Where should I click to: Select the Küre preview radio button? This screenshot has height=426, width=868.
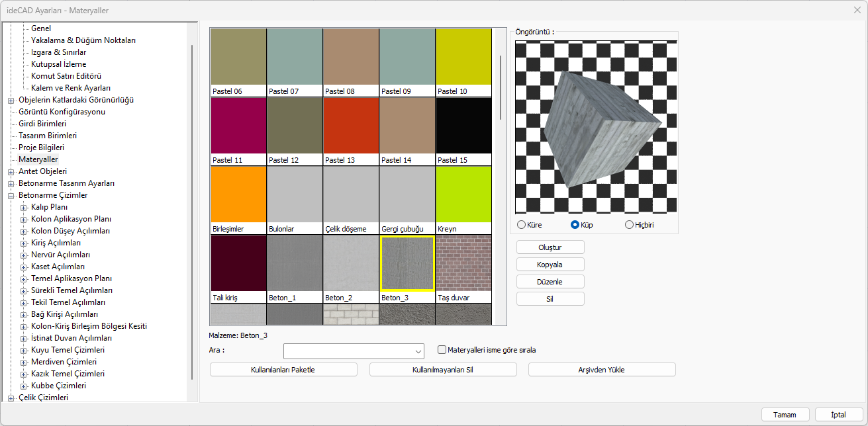(522, 225)
